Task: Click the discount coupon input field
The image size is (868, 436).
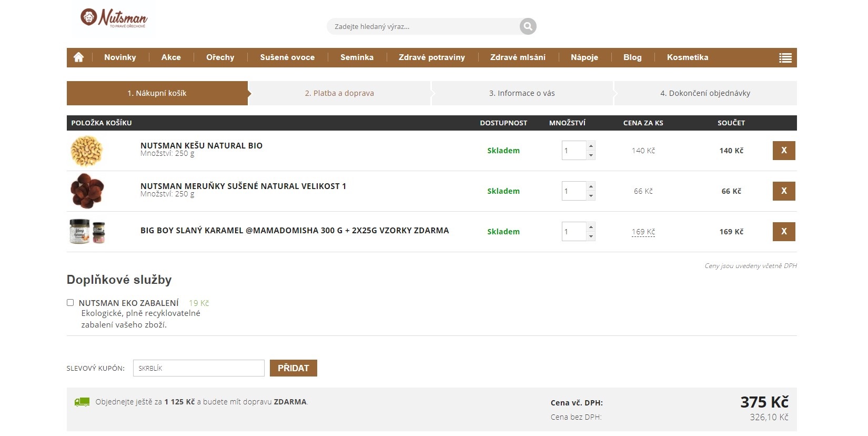Action: [199, 368]
